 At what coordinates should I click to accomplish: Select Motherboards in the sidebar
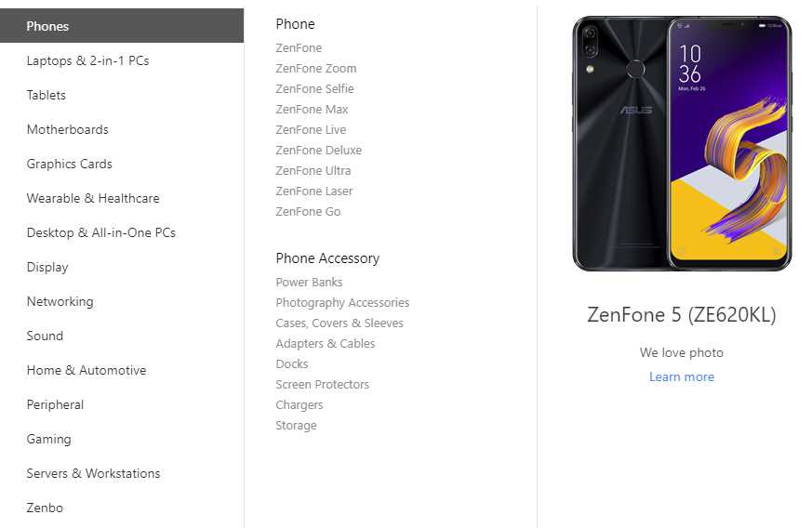[x=67, y=129]
